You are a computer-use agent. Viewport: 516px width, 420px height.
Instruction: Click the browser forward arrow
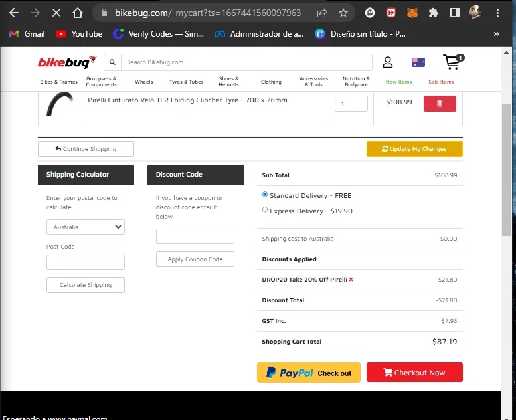coord(35,13)
